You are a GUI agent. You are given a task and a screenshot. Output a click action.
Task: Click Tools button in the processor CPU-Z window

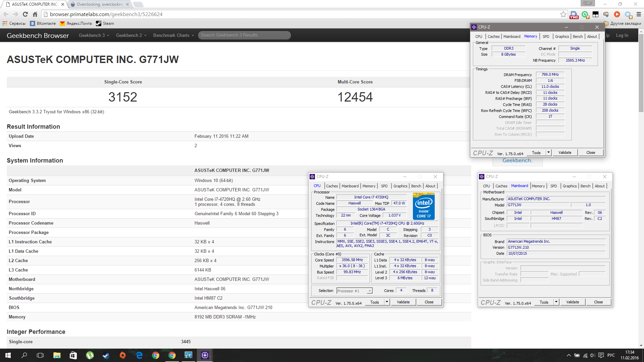pyautogui.click(x=374, y=302)
